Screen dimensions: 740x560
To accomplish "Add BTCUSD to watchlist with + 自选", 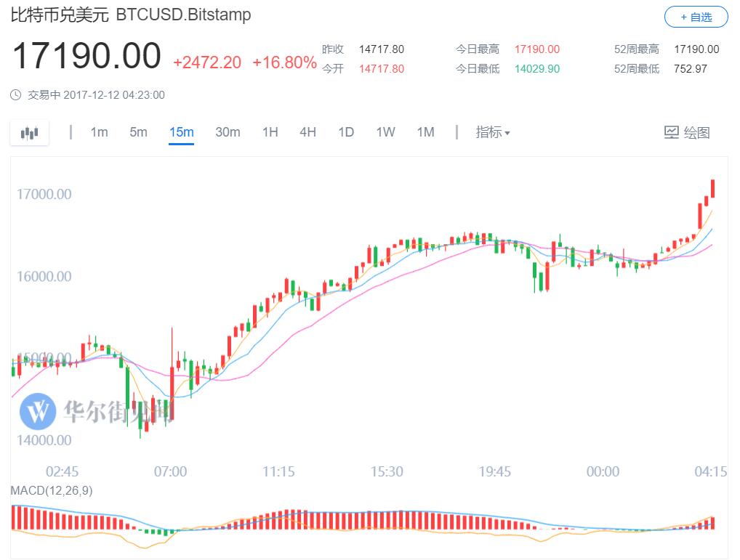I will tap(696, 17).
